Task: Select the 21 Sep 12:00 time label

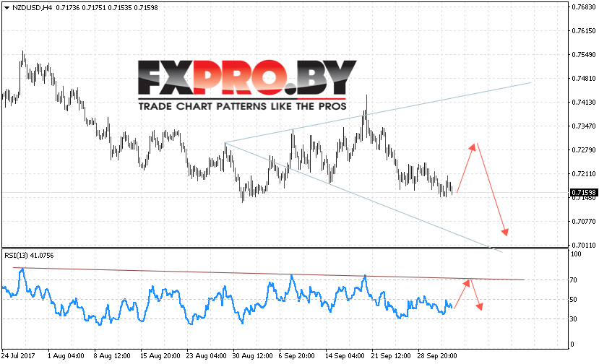Action: (x=391, y=355)
